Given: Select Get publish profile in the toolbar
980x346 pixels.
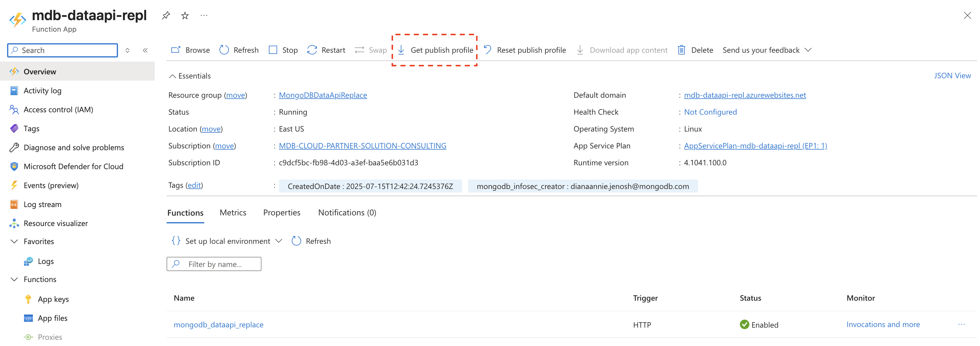Looking at the screenshot, I should coord(435,50).
